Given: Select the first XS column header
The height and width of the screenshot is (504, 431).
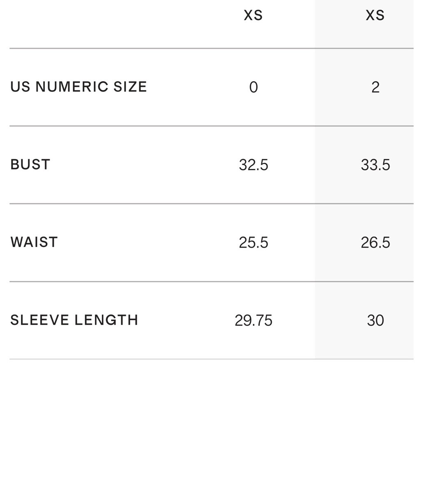Looking at the screenshot, I should coord(253,16).
